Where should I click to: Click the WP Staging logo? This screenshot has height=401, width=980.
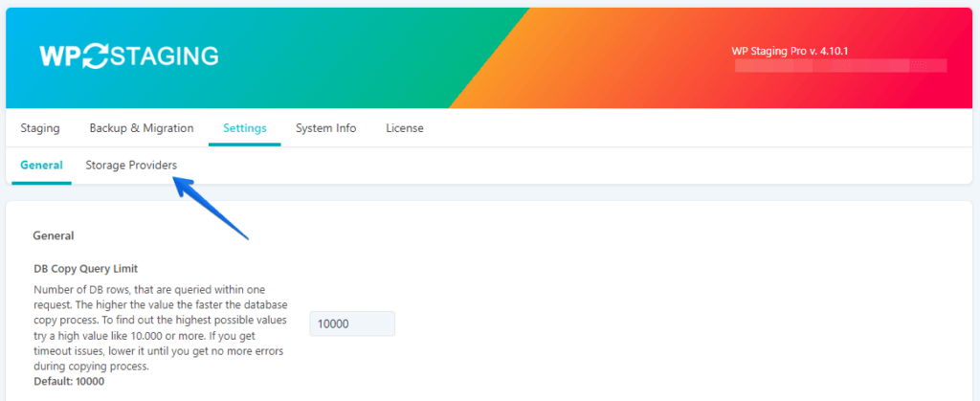click(129, 56)
